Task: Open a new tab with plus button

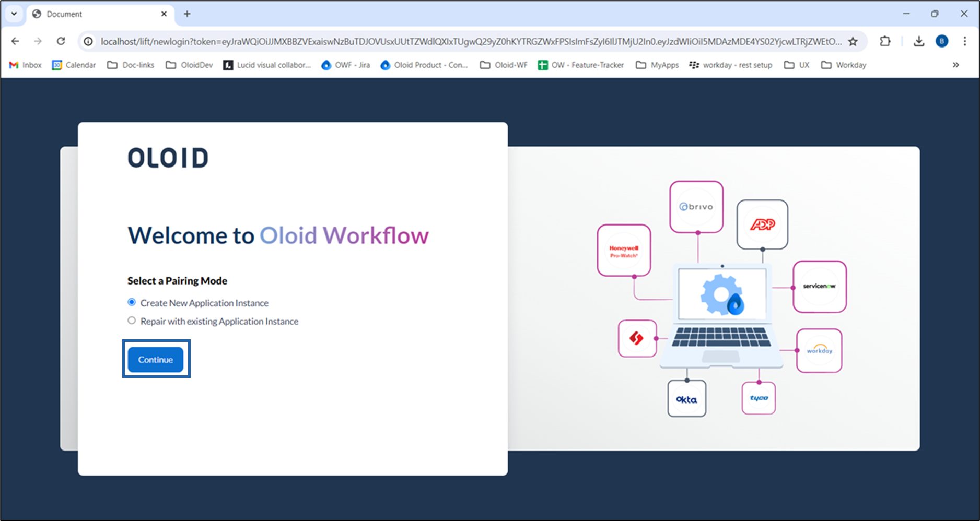Action: point(187,14)
